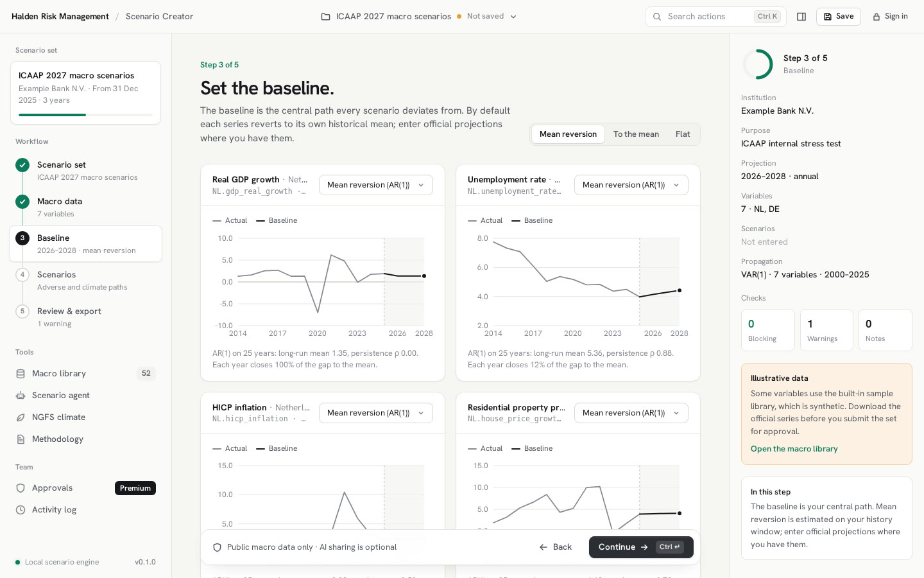Select ICAAP 2027 macro scenarios card
The image size is (924, 578).
tap(86, 93)
